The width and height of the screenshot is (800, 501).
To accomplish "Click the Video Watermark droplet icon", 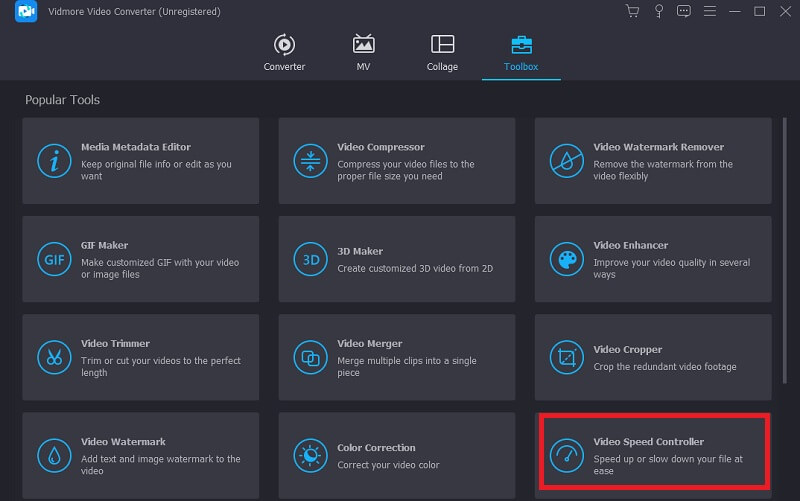I will [x=54, y=455].
